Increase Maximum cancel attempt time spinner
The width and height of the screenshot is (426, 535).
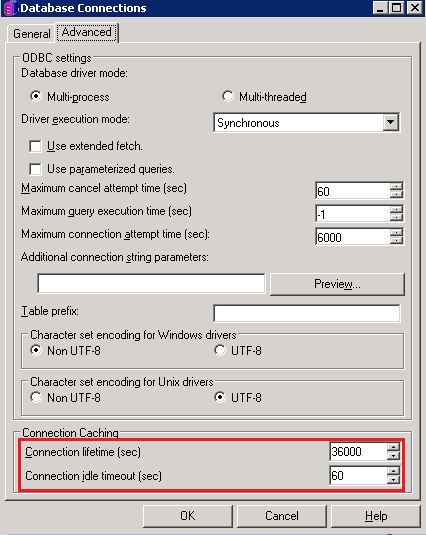[396, 187]
